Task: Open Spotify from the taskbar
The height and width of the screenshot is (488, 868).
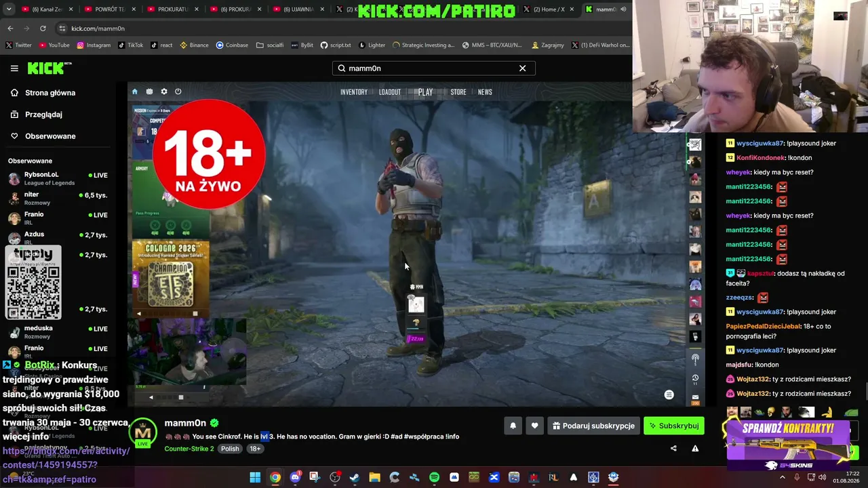Action: point(434,478)
